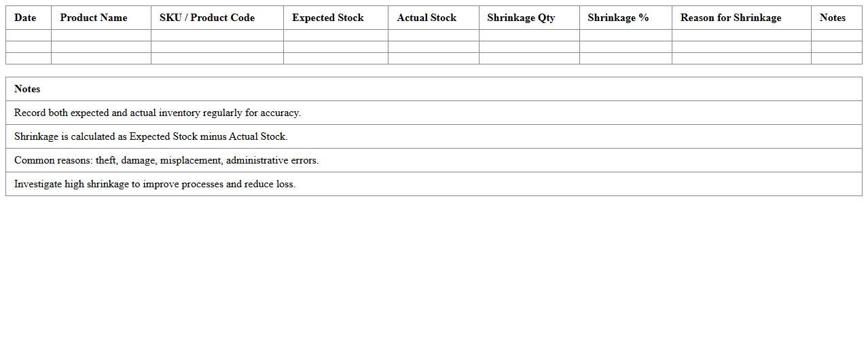This screenshot has height=340, width=868.
Task: Click the last empty cell under Expected Stock
Action: [336, 58]
